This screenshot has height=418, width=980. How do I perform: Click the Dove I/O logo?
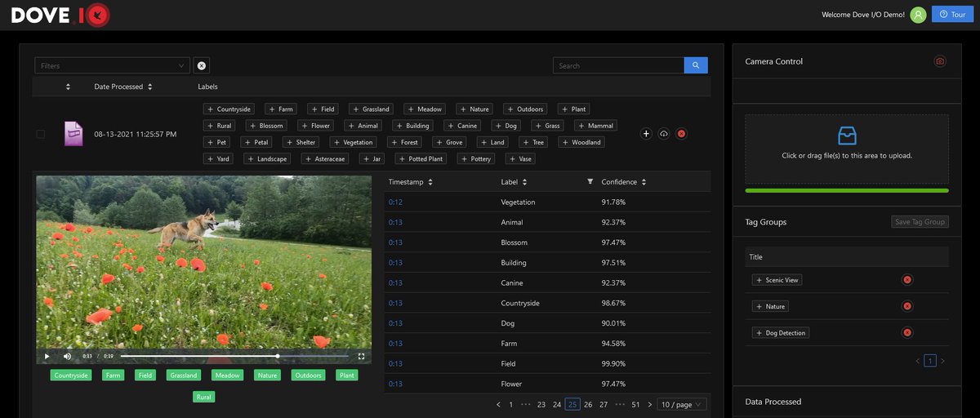pyautogui.click(x=60, y=15)
